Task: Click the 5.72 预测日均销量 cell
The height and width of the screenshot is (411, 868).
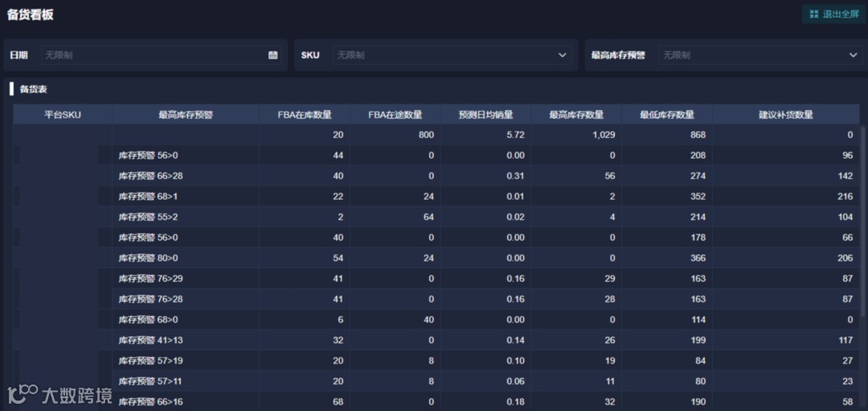Action: coord(485,134)
